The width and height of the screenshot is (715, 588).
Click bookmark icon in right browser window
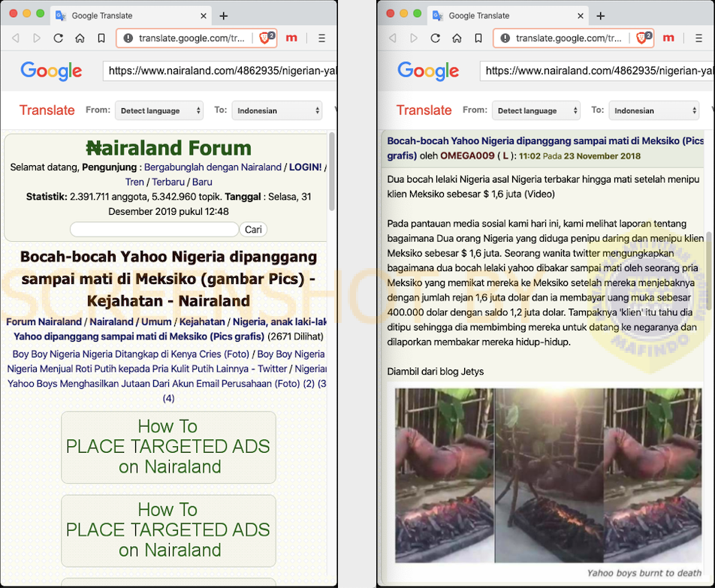pyautogui.click(x=478, y=38)
